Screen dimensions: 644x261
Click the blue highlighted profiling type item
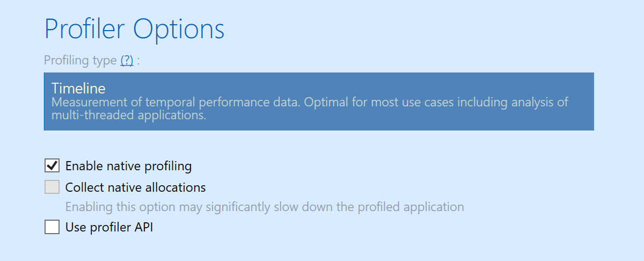pos(319,102)
